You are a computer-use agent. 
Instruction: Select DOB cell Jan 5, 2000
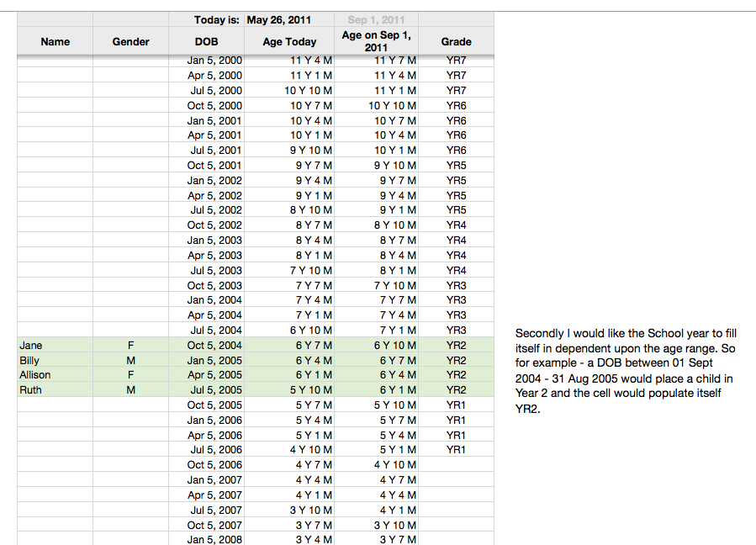pos(206,61)
